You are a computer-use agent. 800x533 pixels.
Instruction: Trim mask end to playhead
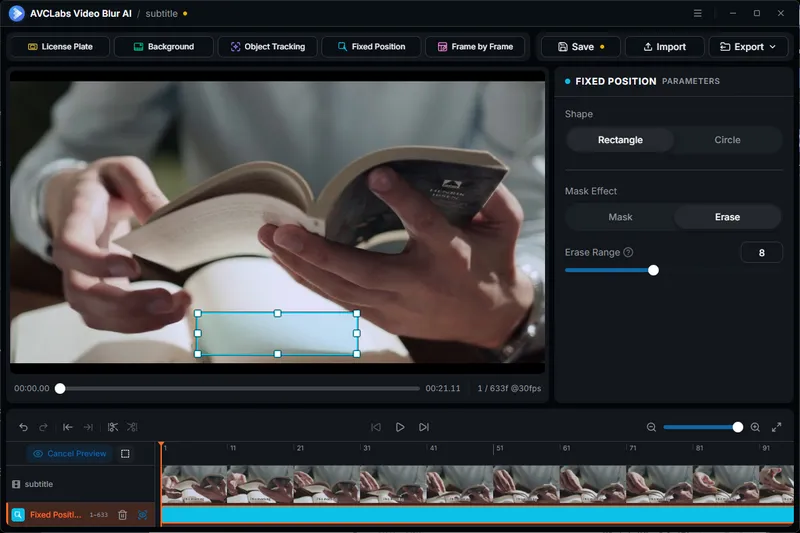(88, 427)
